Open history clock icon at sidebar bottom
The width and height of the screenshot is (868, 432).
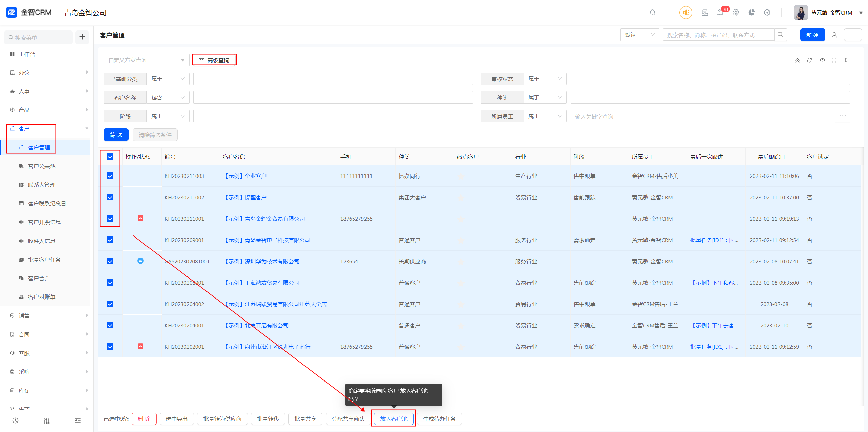15,420
